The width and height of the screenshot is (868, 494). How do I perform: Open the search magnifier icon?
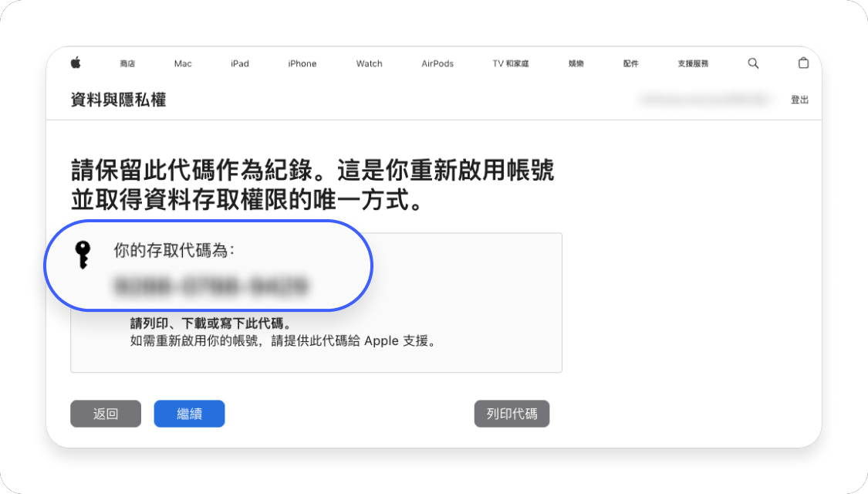click(753, 63)
